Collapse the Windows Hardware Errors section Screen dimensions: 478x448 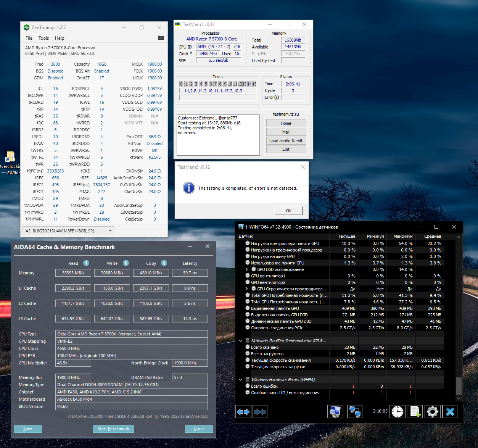240,380
